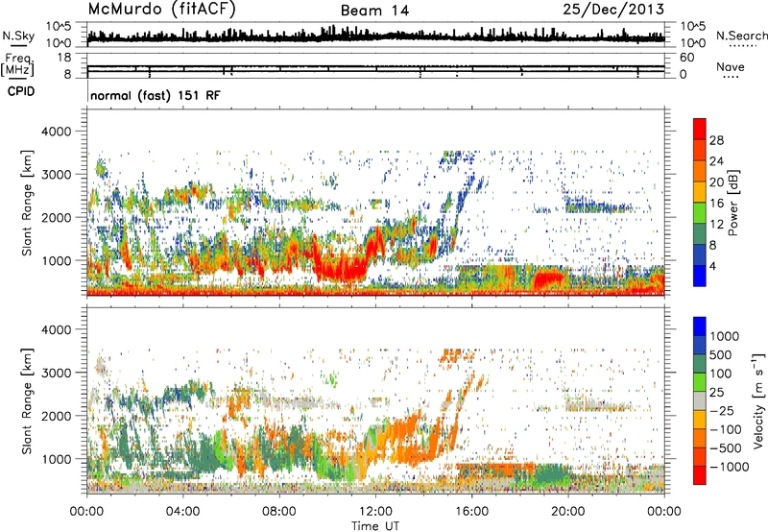This screenshot has width=768, height=532.
Task: Click the 28 tick on power colorbar
Action: (716, 140)
